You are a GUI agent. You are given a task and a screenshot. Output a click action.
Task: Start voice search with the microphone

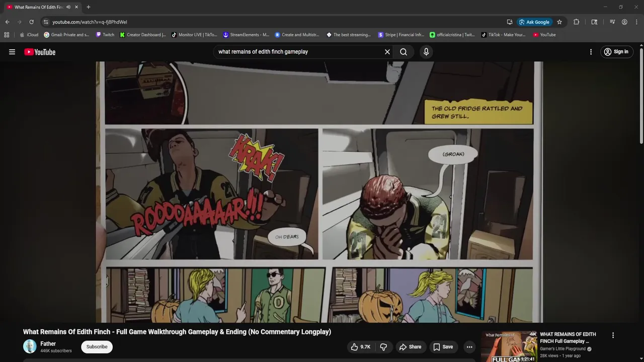click(426, 52)
